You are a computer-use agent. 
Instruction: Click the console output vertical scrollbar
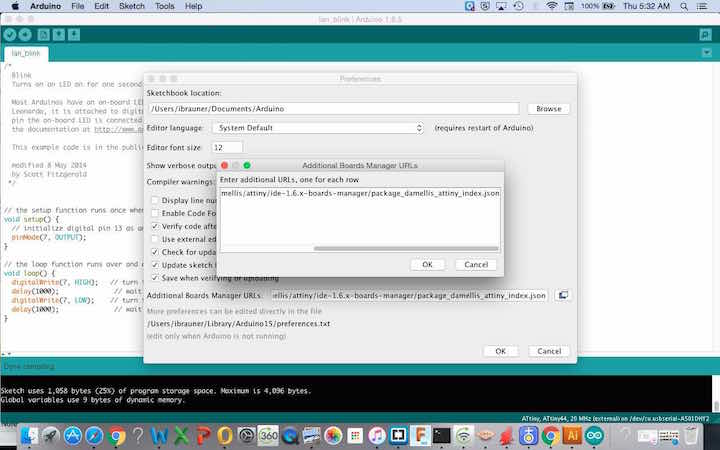point(716,406)
